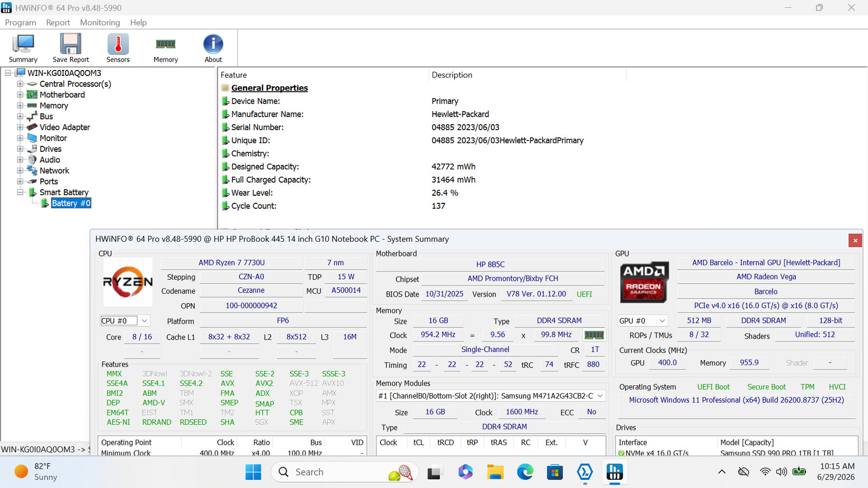
Task: Expand the Drives tree node
Action: click(x=20, y=149)
